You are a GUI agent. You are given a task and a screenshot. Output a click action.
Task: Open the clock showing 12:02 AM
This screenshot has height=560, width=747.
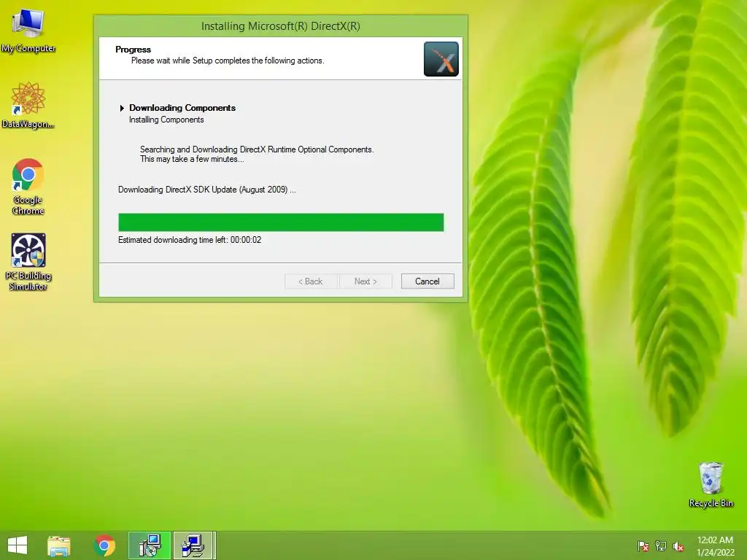(715, 540)
